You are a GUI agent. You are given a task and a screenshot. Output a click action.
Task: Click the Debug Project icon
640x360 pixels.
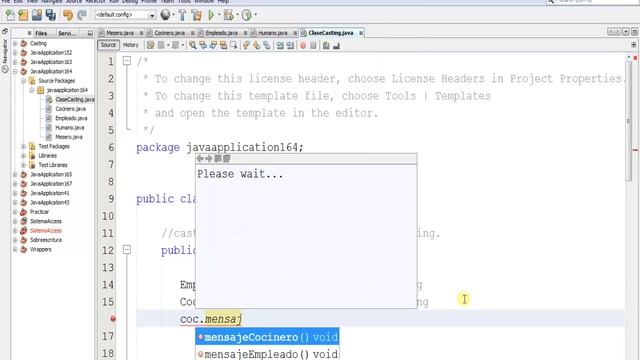coord(229,15)
